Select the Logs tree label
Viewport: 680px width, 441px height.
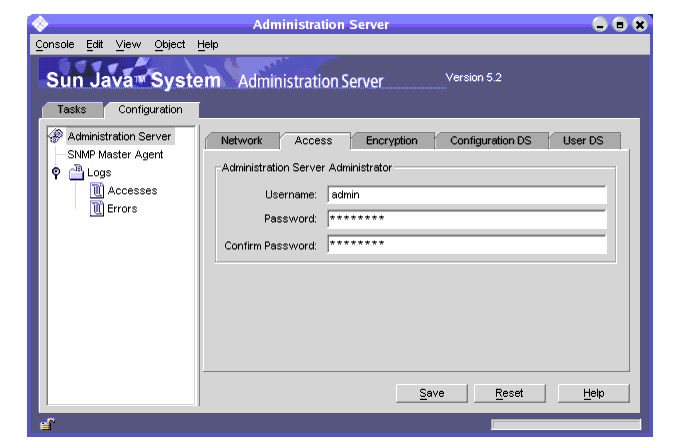[x=99, y=173]
